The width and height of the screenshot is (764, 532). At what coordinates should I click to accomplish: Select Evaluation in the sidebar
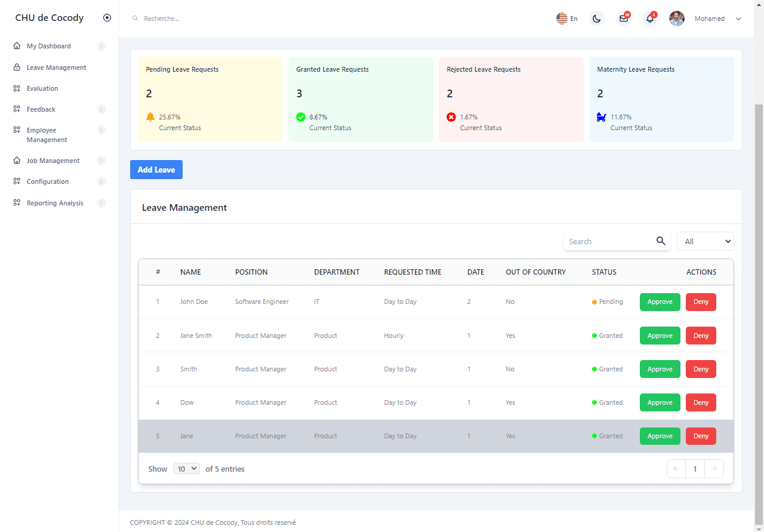click(42, 88)
